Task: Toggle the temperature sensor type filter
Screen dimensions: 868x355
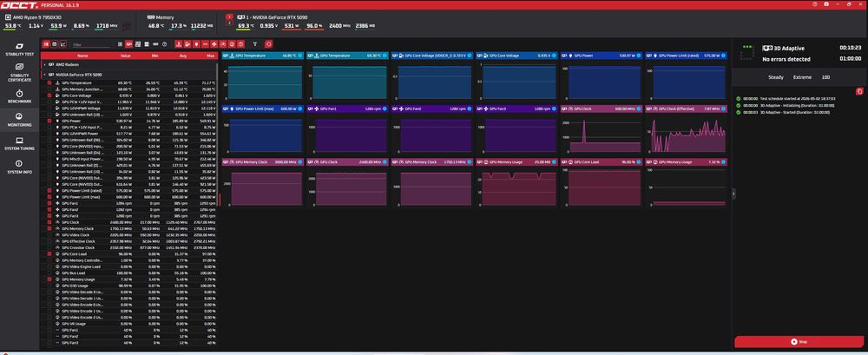Action: click(x=179, y=43)
